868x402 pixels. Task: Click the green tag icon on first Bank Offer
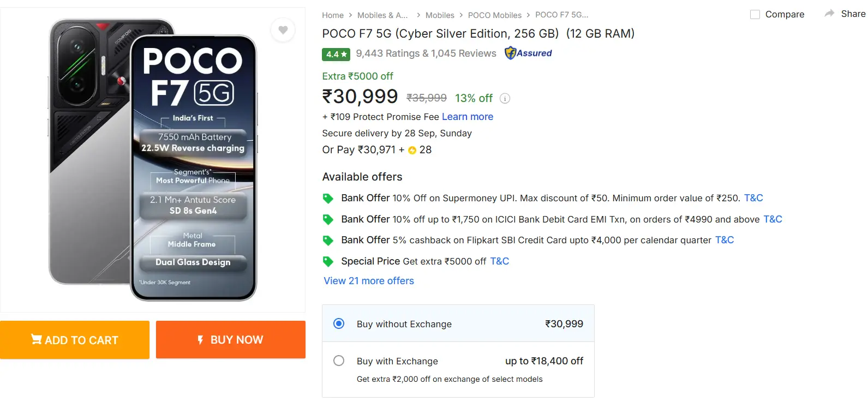(x=328, y=197)
